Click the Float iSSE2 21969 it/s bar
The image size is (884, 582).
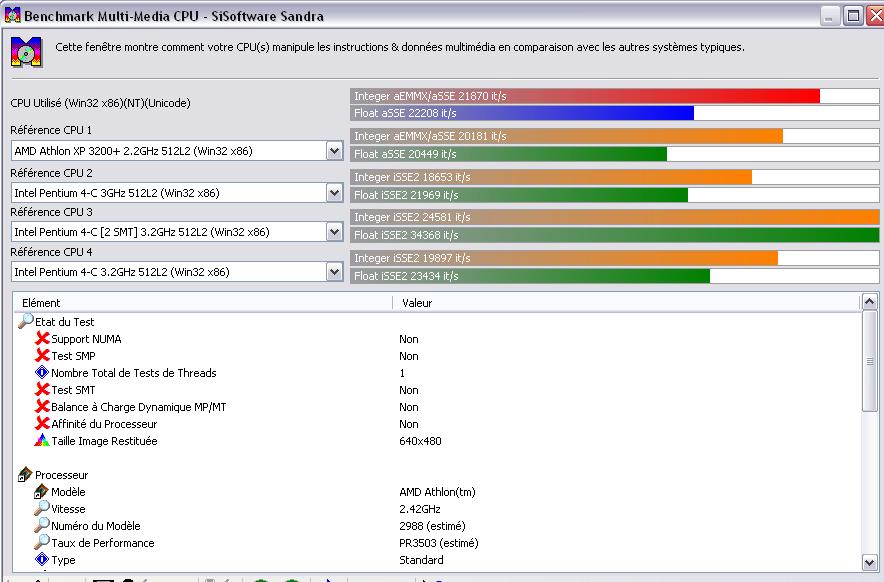coord(519,195)
